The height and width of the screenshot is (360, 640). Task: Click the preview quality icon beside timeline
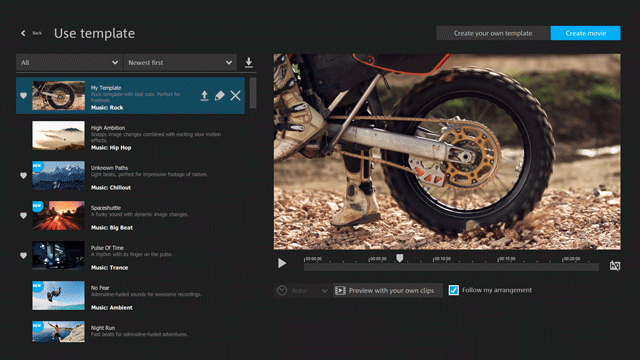pos(615,266)
